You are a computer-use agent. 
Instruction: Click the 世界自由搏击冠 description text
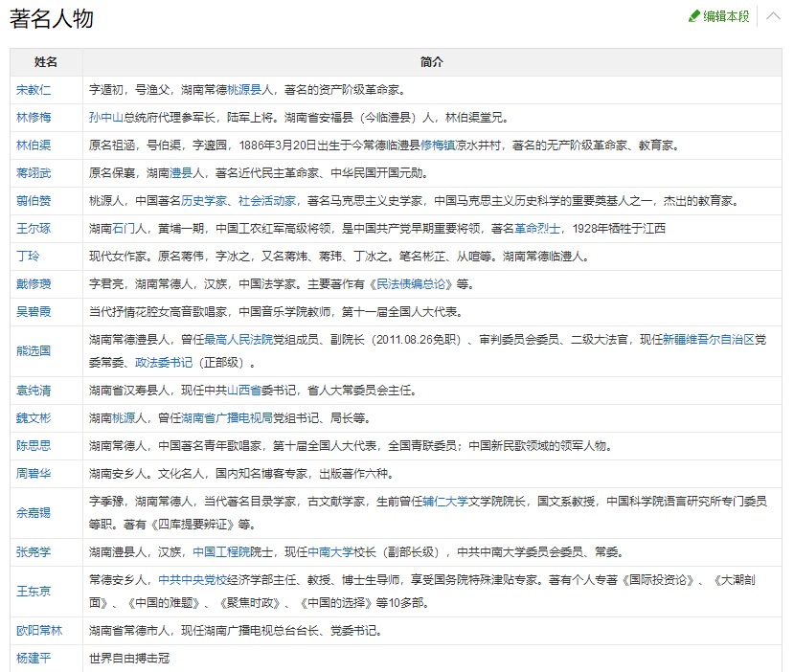click(129, 659)
